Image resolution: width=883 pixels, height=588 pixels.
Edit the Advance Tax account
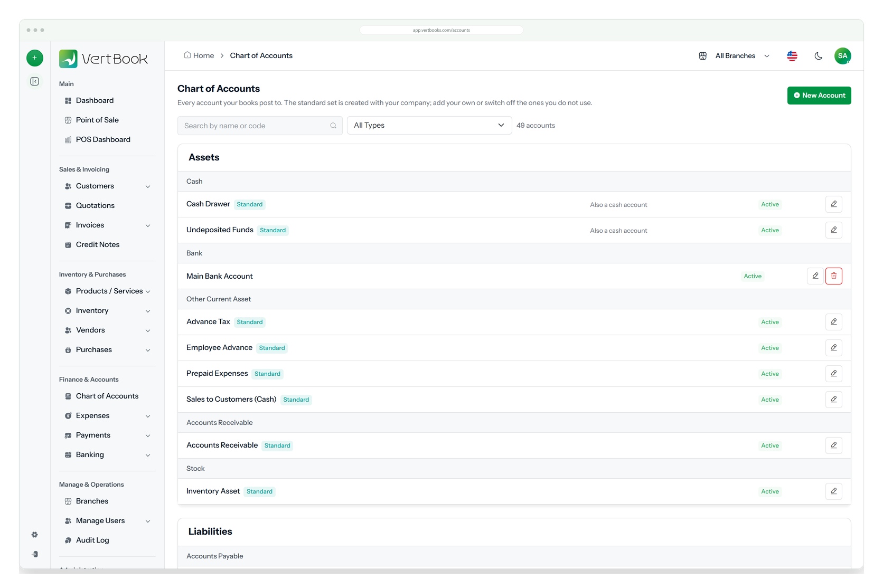(834, 322)
